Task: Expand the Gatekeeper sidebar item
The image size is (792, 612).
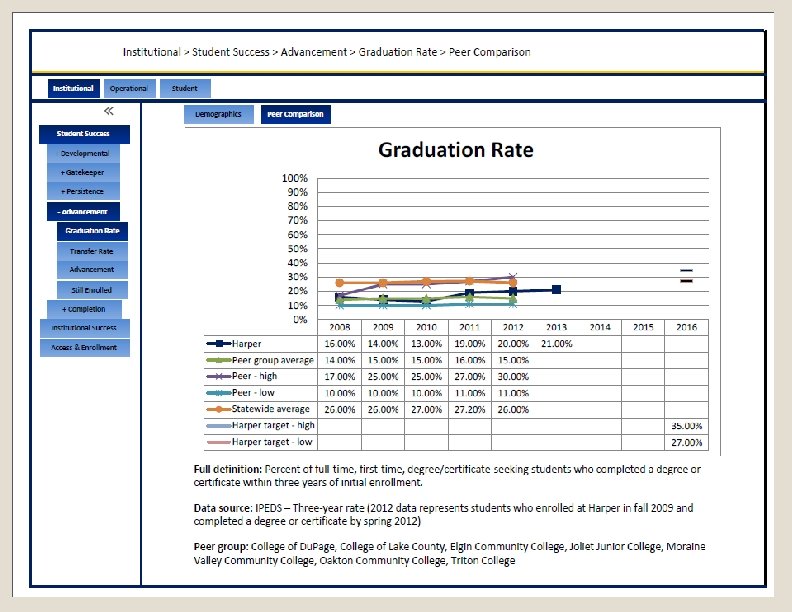Action: tap(83, 172)
